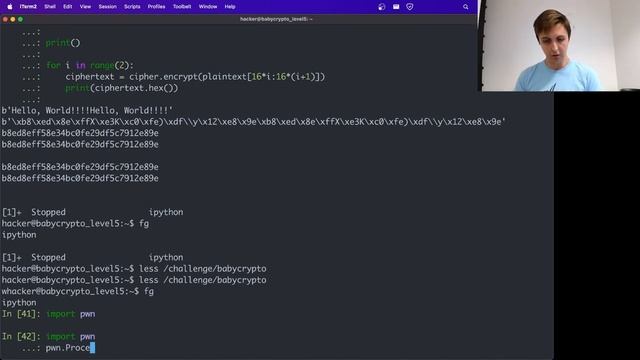The image size is (640, 360).
Task: Click the b'\xb8\xed ciphertext bytes output line
Action: (x=253, y=122)
